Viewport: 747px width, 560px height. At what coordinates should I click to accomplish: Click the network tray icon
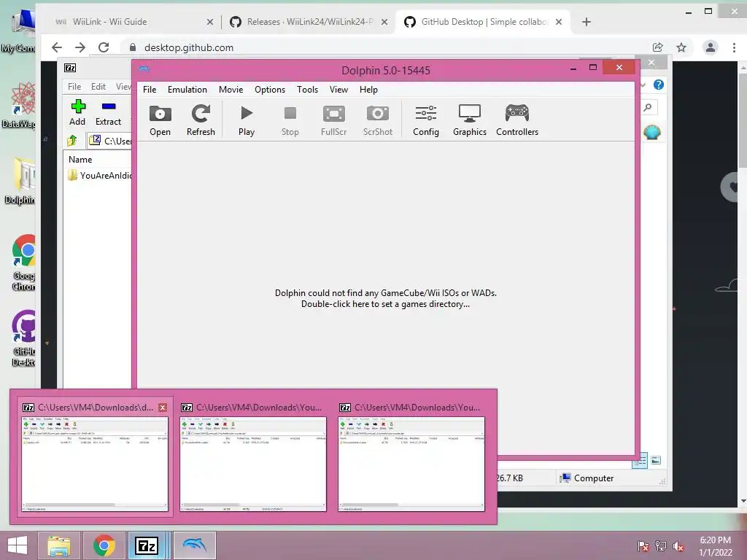pyautogui.click(x=661, y=546)
